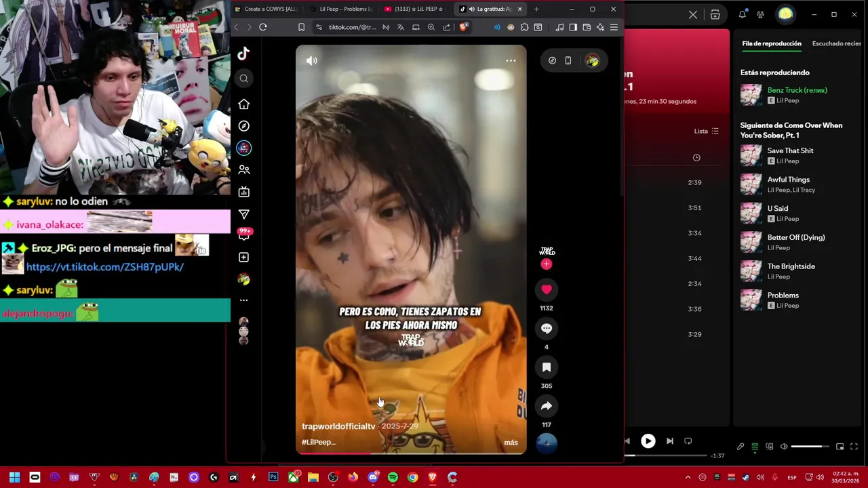Click the zoom magnifier in address bar
This screenshot has height=488, width=868.
click(431, 27)
